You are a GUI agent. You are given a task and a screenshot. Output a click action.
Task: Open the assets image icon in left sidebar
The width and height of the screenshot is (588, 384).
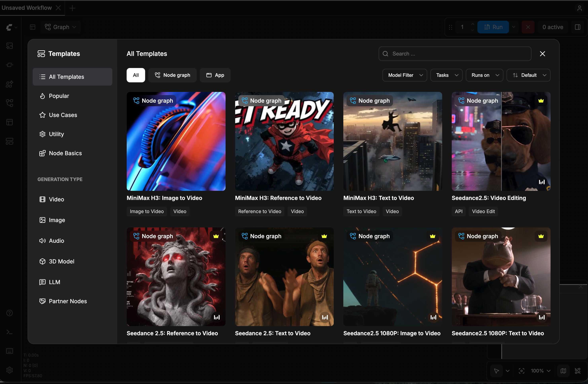coord(10,46)
